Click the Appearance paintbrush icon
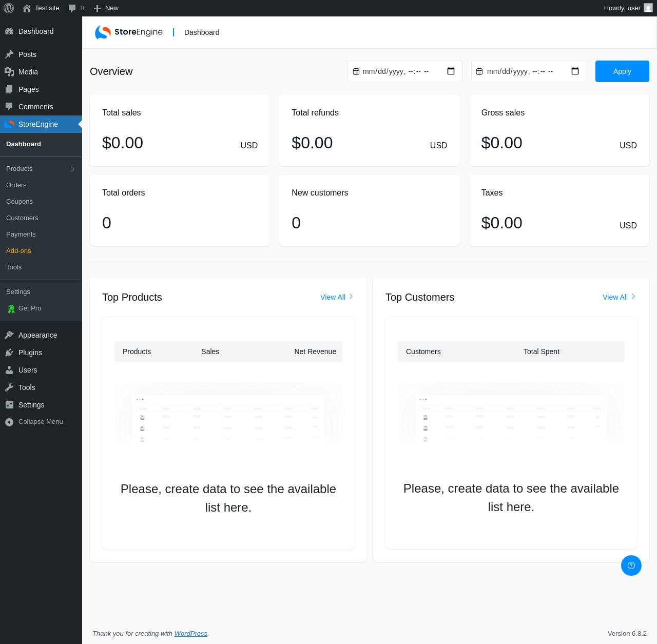This screenshot has width=657, height=644. point(9,335)
